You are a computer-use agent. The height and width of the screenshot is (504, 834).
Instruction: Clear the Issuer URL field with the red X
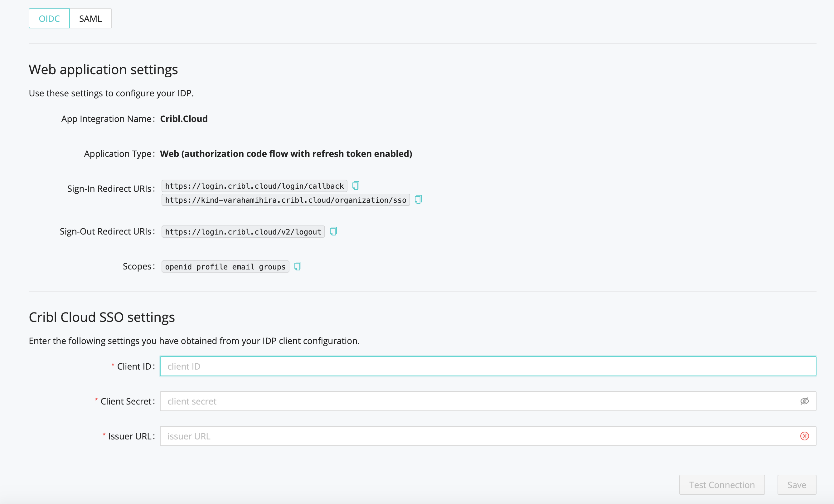[x=805, y=436]
